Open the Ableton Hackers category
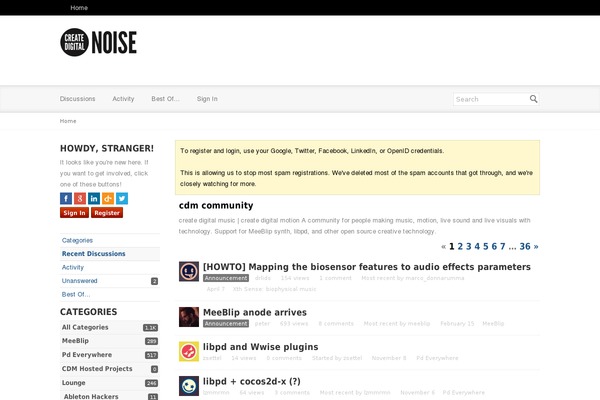 [x=110, y=396]
